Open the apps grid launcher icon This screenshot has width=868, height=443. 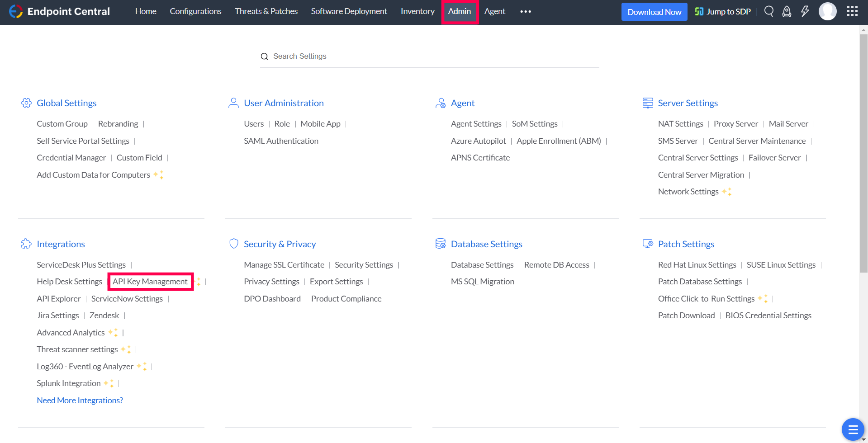(x=852, y=11)
